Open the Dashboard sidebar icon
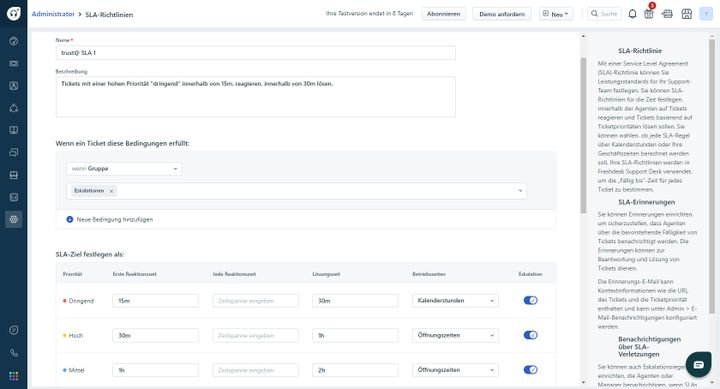The width and height of the screenshot is (720, 389). pos(14,41)
